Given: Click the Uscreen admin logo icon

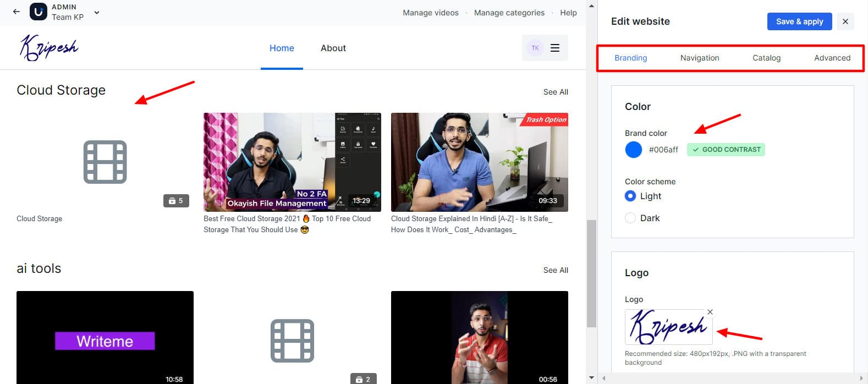Looking at the screenshot, I should (38, 12).
